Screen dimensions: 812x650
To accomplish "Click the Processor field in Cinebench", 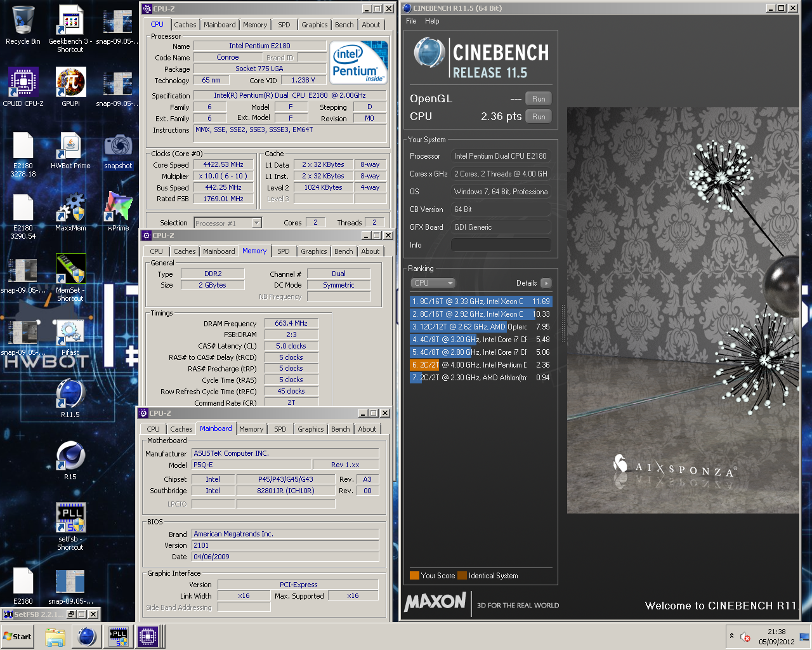I will click(501, 156).
